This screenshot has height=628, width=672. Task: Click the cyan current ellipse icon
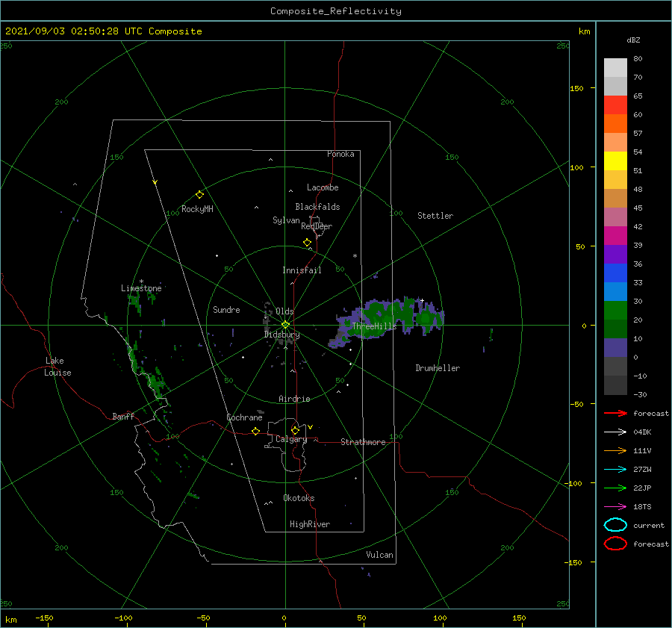coord(615,525)
